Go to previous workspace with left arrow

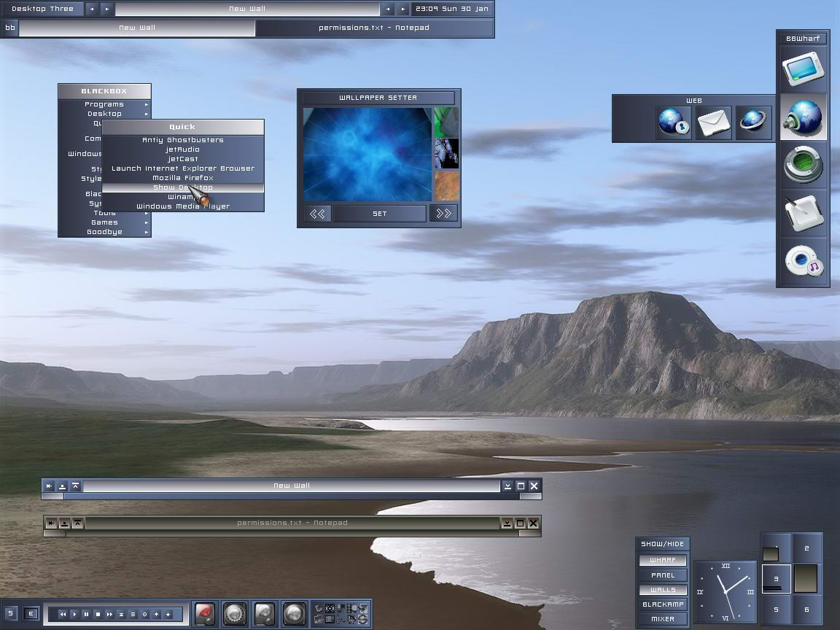(92, 9)
